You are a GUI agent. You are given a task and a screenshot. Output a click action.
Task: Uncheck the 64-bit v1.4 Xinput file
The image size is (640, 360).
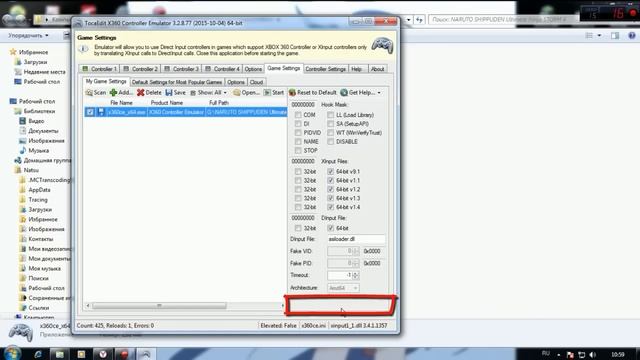tap(330, 207)
